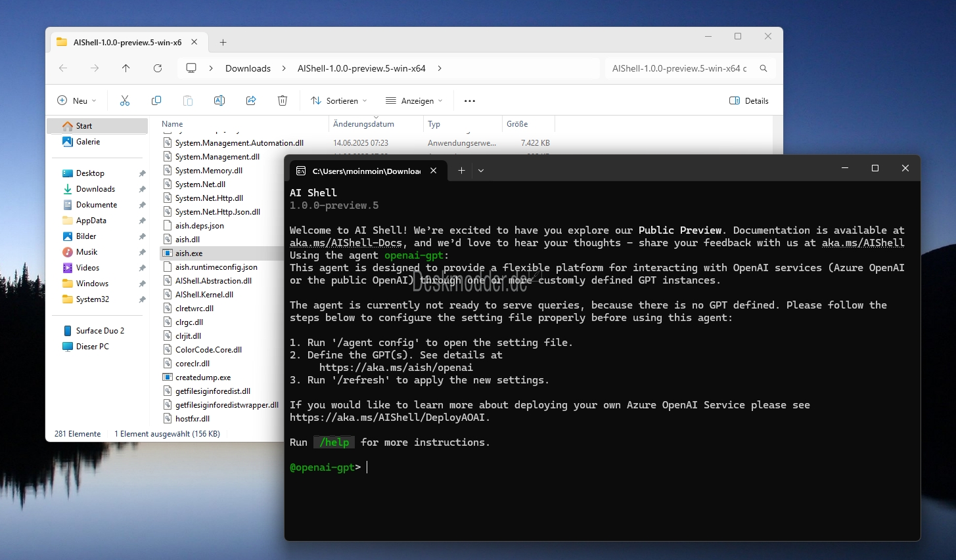Viewport: 956px width, 560px height.
Task: Click the Copy icon in Explorer toolbar
Action: click(x=156, y=100)
